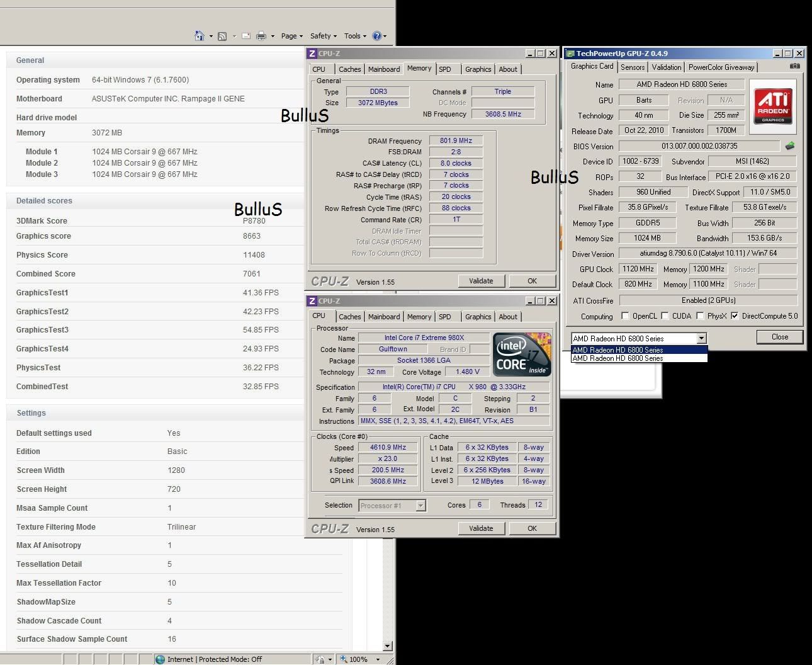Open the Caches tab in the CPU-Z Memory window
This screenshot has height=665, width=812.
(x=349, y=69)
